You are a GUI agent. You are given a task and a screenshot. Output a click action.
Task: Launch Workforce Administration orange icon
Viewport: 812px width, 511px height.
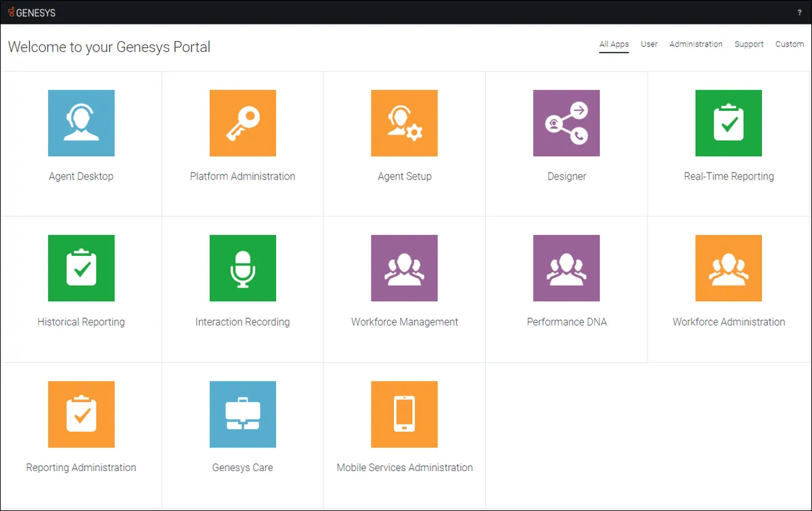pyautogui.click(x=728, y=268)
